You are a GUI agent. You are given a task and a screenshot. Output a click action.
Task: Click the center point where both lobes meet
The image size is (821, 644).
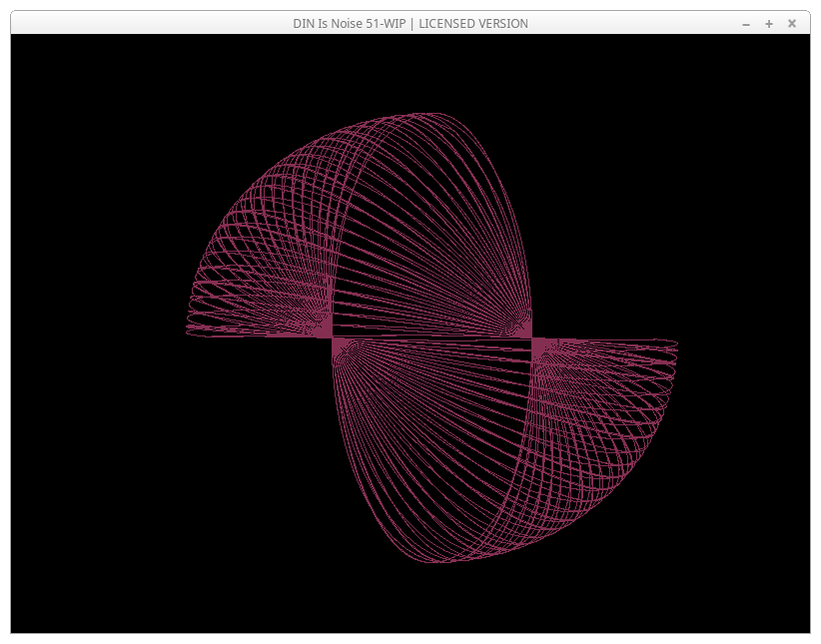(431, 338)
